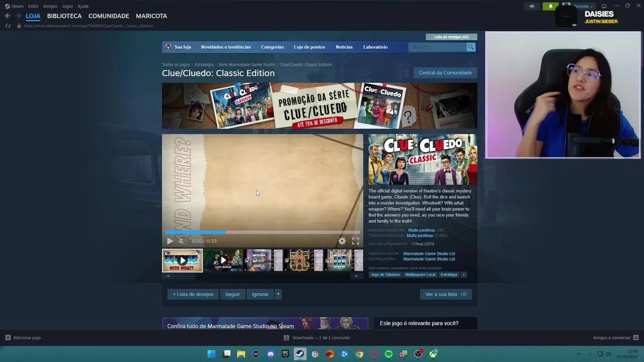Open Epic Games Launcher from taskbar
Viewport: 644px width, 362px height.
285,354
